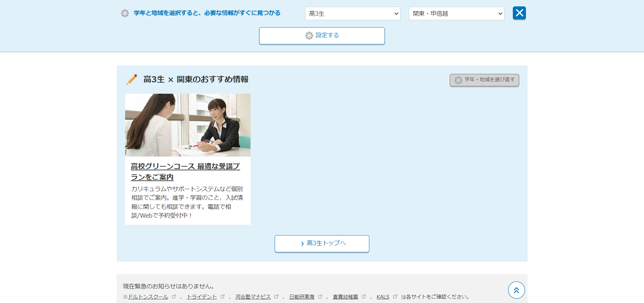Click the pencil icon beside 高3生 × 関東
644x303 pixels.
[x=132, y=79]
